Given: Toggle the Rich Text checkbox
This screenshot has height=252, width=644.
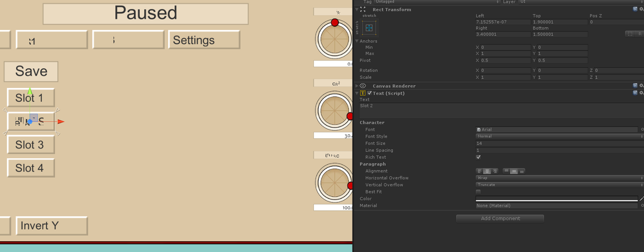Looking at the screenshot, I should point(478,157).
